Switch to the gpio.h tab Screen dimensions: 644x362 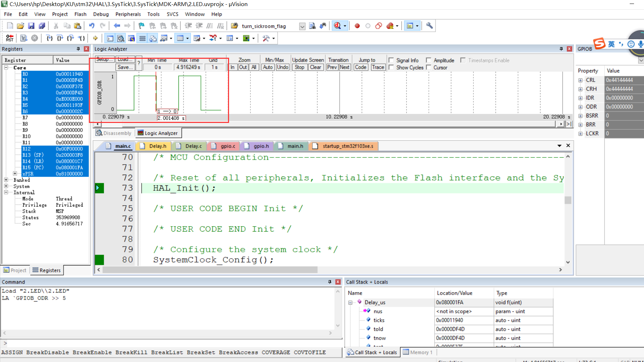(x=257, y=146)
